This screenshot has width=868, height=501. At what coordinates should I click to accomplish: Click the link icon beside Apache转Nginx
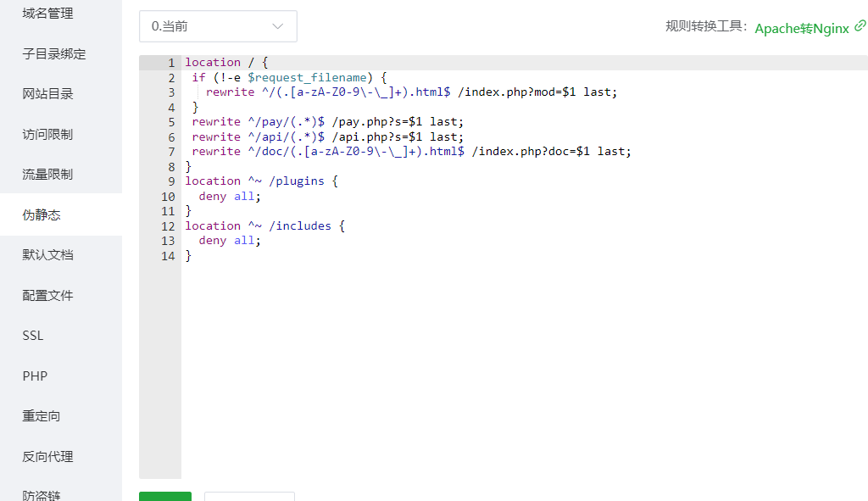point(860,26)
